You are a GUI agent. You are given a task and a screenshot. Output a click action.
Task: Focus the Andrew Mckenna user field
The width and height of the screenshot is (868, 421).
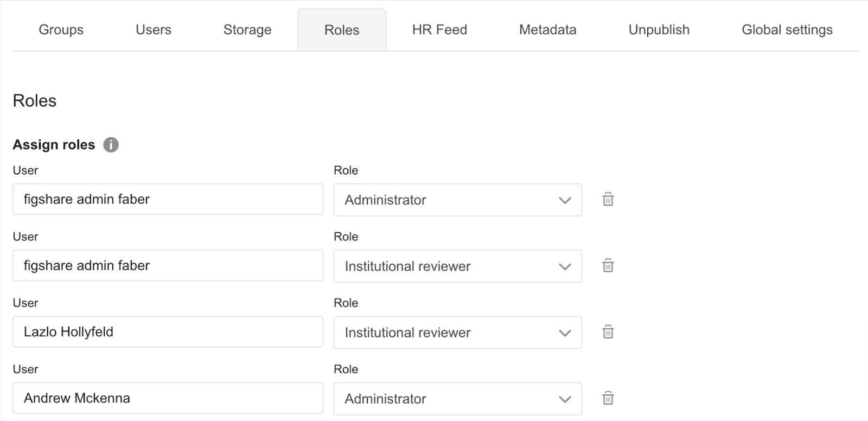pos(168,398)
